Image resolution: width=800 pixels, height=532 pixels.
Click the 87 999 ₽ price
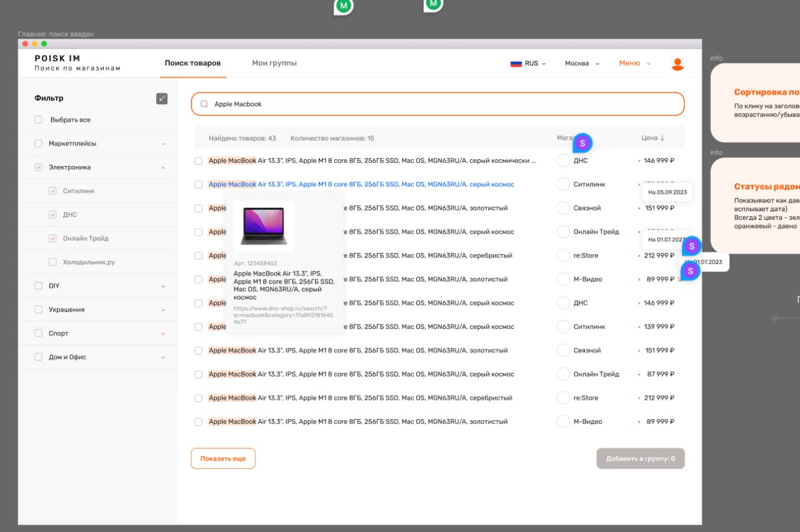pos(661,374)
